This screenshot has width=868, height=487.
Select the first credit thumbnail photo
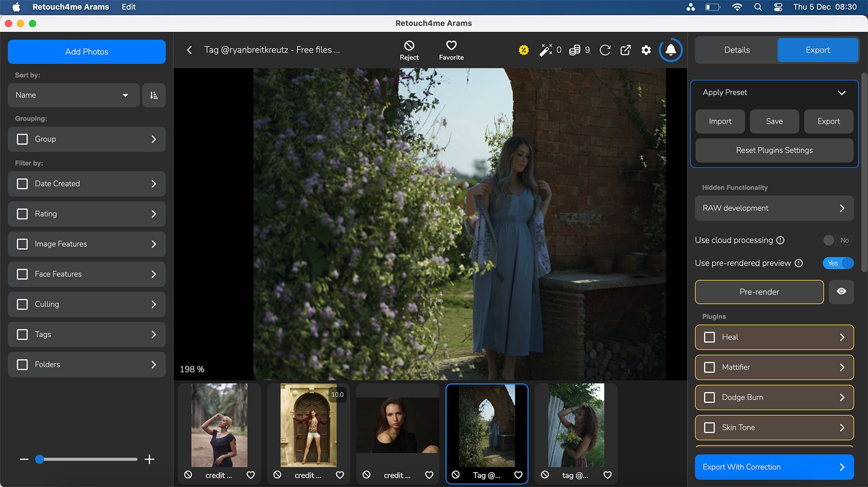[x=219, y=425]
